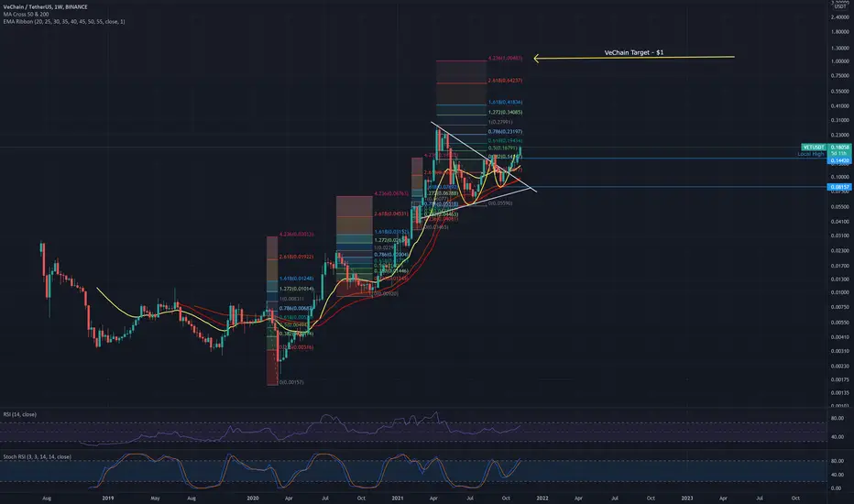Click the 2.40000 price axis label
The image size is (854, 504).
(840, 16)
